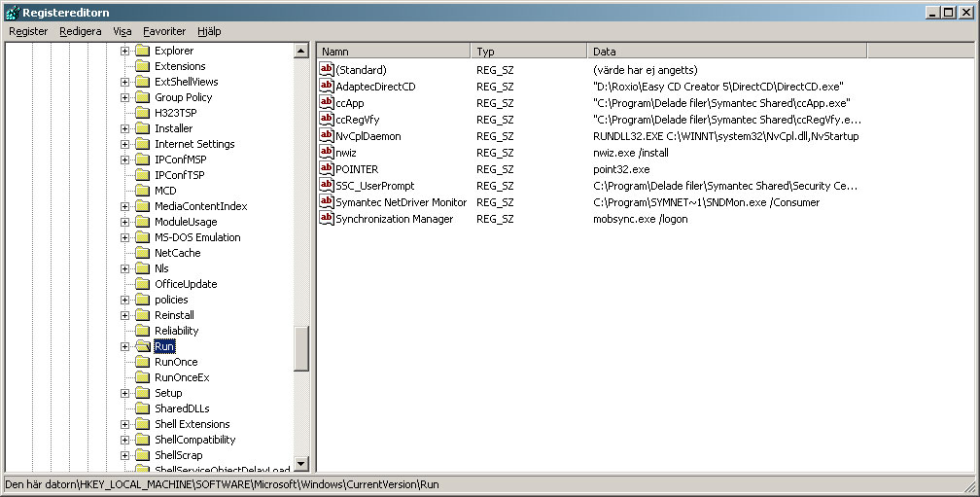Click the Registereditorn title bar app icon

tap(12, 12)
